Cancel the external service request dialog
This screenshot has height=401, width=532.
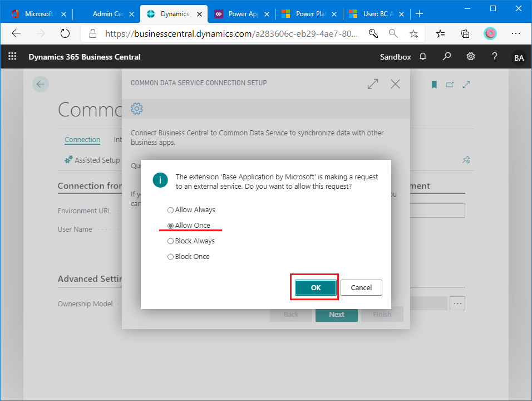tap(361, 287)
